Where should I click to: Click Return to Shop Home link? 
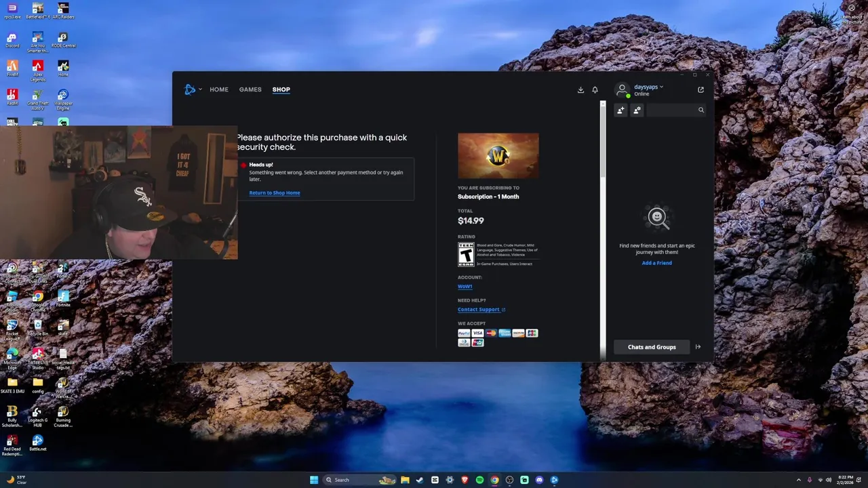point(275,193)
